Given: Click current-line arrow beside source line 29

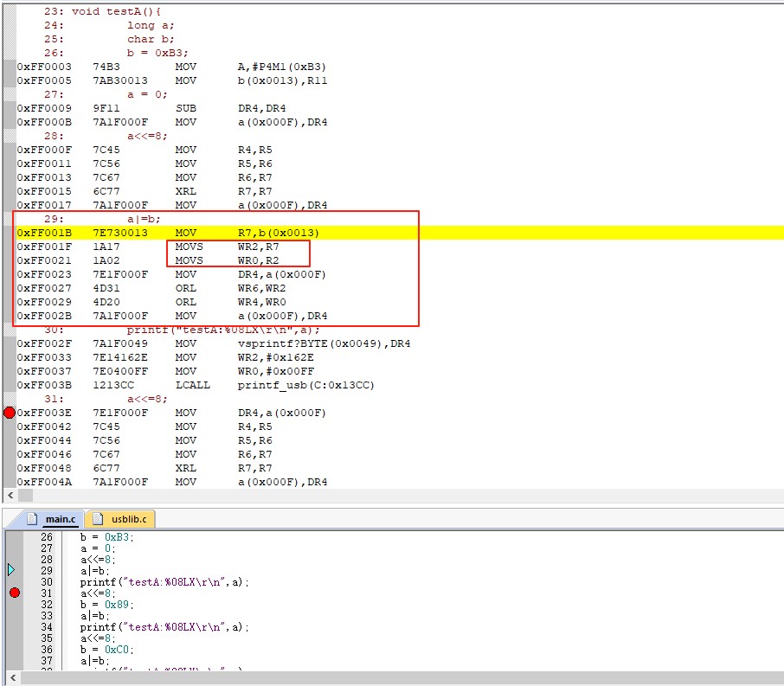Looking at the screenshot, I should click(11, 569).
